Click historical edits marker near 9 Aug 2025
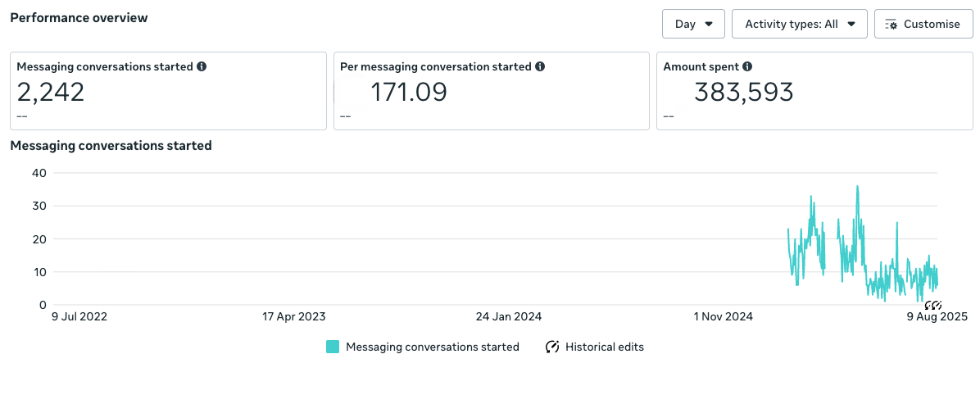 (x=932, y=306)
